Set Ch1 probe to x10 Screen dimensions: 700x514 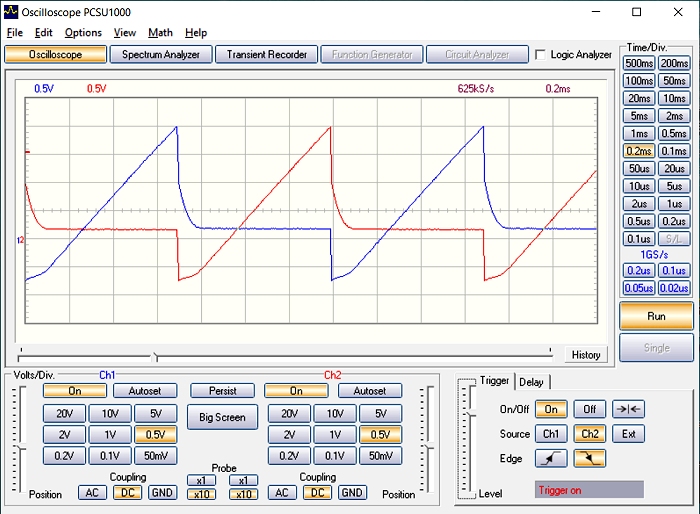tap(201, 494)
